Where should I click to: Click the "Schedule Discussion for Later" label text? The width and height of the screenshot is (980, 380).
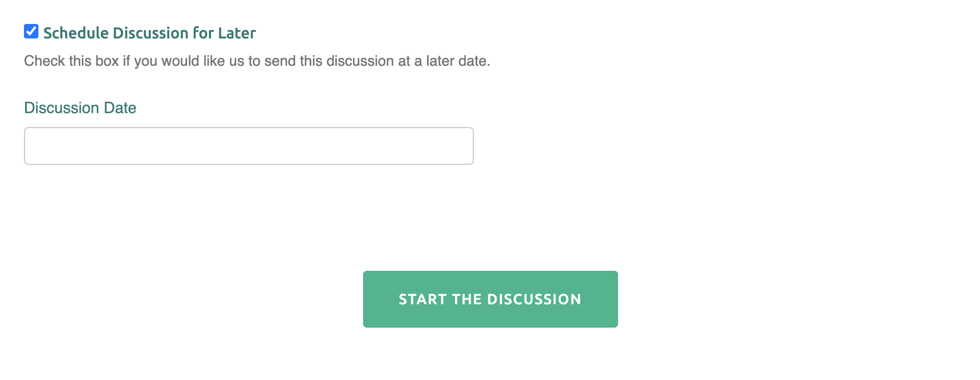tap(149, 33)
